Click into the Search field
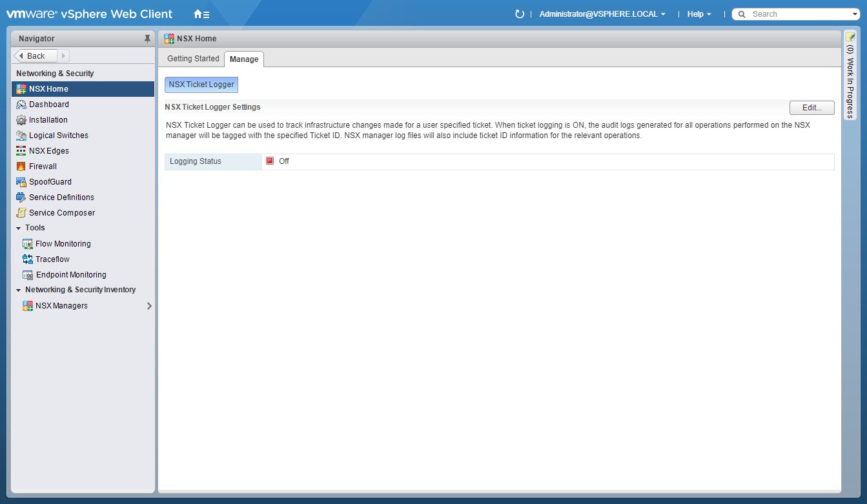The width and height of the screenshot is (867, 504). pos(797,14)
